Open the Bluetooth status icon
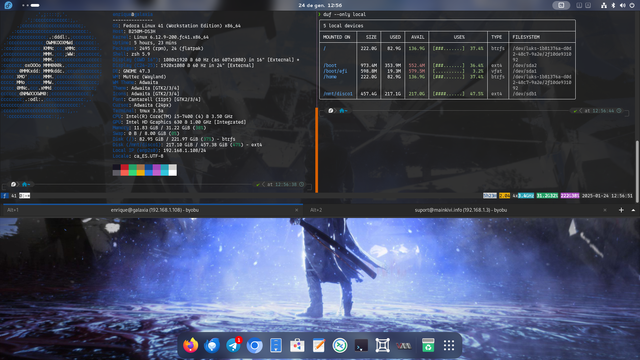 613,5
